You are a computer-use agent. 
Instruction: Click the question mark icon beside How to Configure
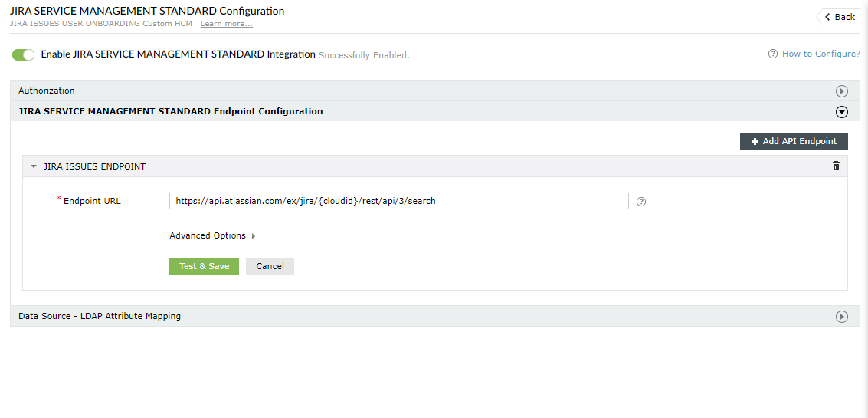(x=773, y=54)
